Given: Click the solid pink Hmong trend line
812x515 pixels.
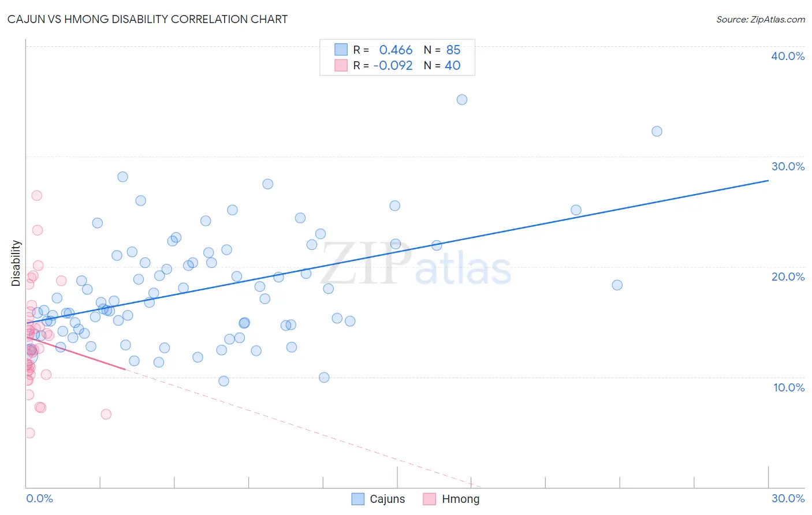Looking at the screenshot, I should pos(76,352).
